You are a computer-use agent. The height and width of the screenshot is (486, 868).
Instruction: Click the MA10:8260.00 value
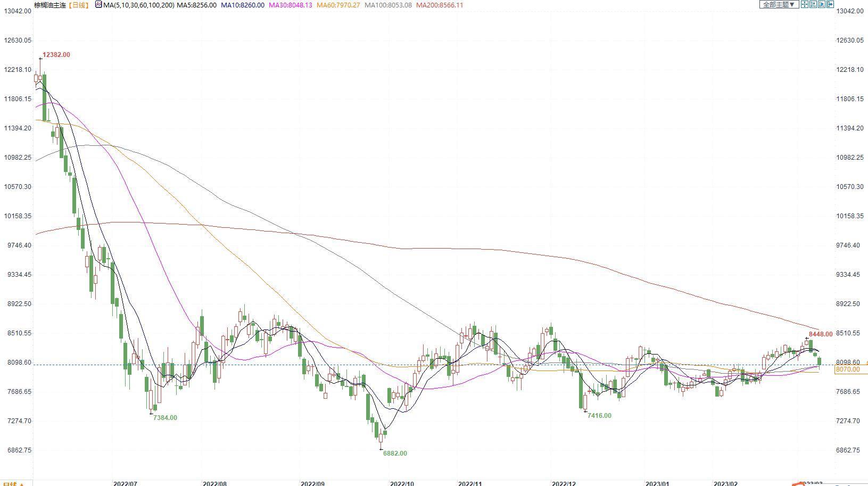click(x=242, y=5)
